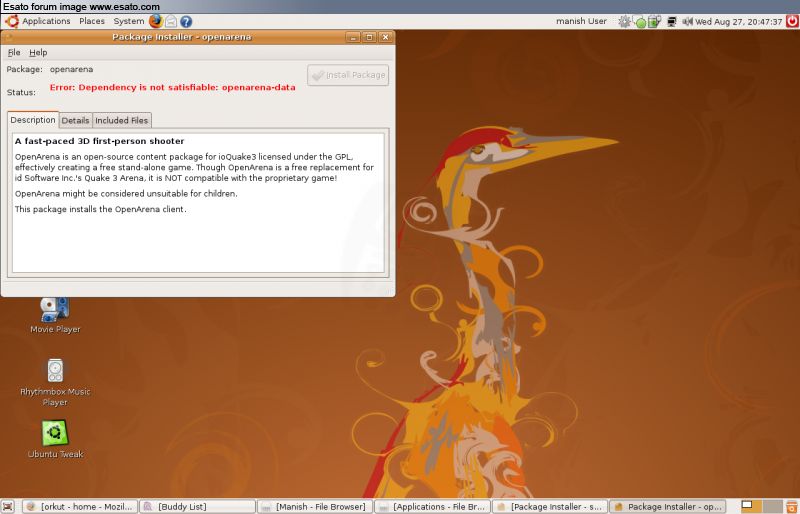This screenshot has width=800, height=514.
Task: Switch to Manish - File Browser taskbar window
Action: [314, 506]
